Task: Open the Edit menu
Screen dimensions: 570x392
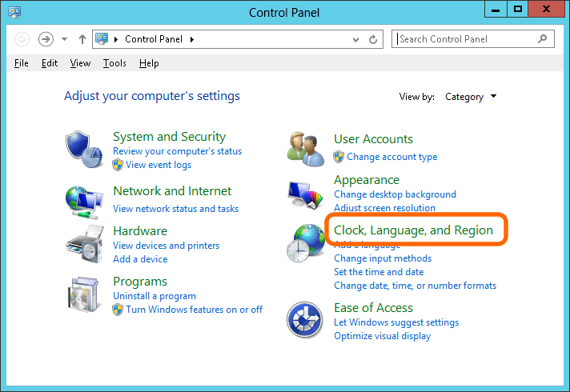Action: pos(50,63)
